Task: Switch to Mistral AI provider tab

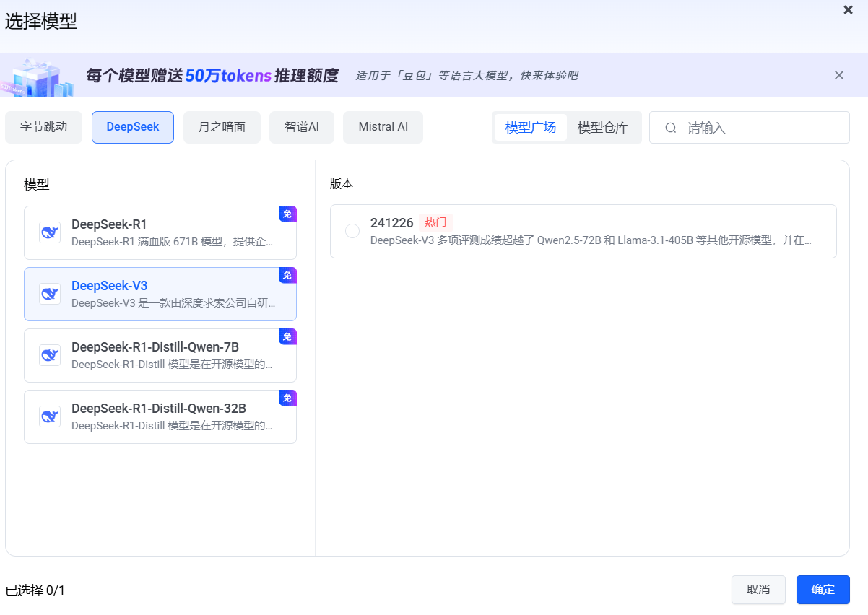Action: (x=383, y=127)
